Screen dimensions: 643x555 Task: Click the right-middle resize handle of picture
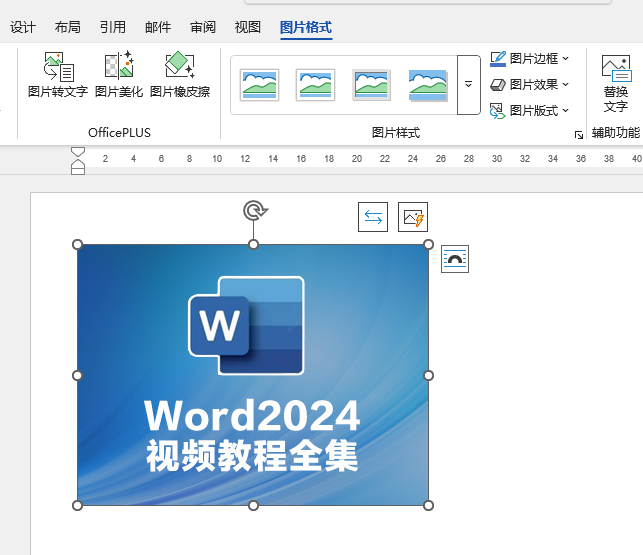428,375
